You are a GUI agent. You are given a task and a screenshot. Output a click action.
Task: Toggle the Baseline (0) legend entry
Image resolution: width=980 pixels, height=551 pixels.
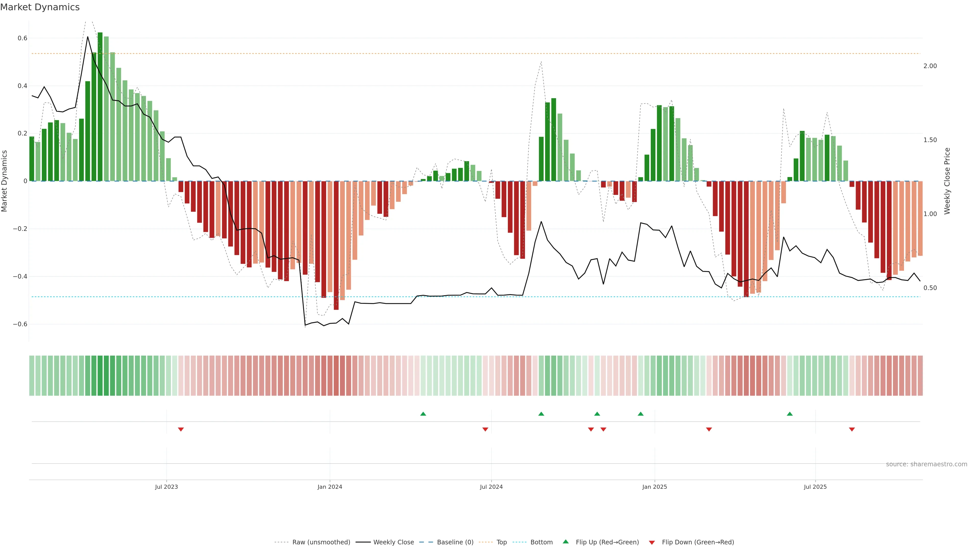click(x=455, y=542)
